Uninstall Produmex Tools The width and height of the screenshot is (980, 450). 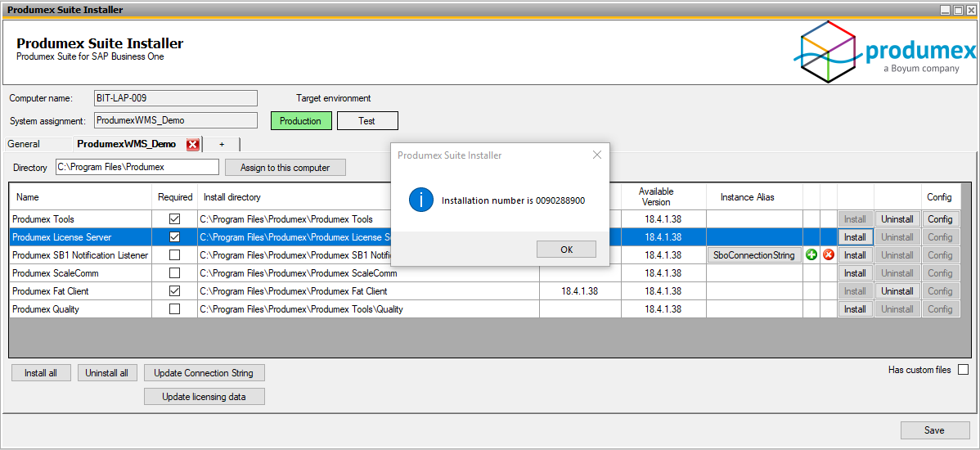point(897,219)
